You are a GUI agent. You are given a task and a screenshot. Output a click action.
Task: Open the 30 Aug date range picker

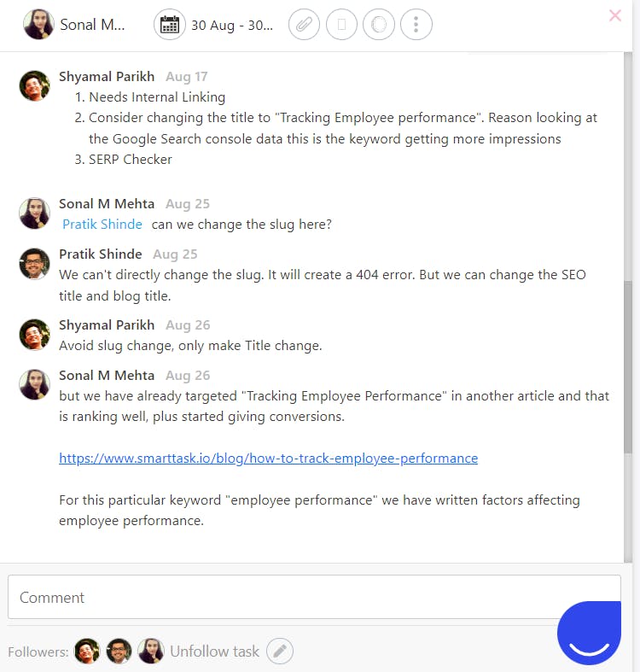tap(231, 26)
